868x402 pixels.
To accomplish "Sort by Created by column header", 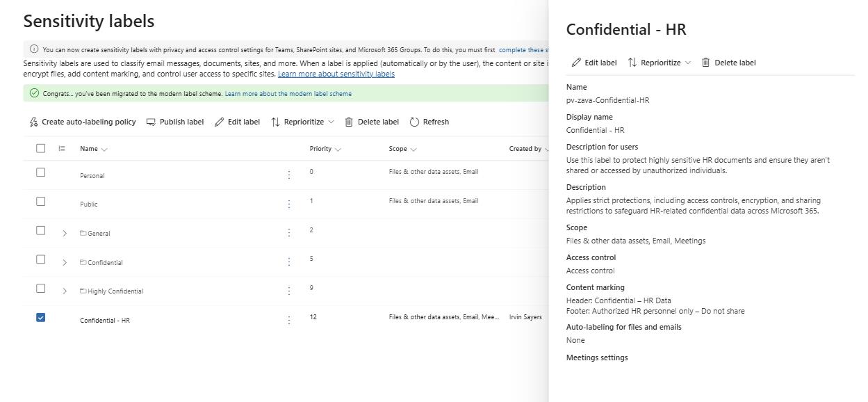I will [x=528, y=149].
